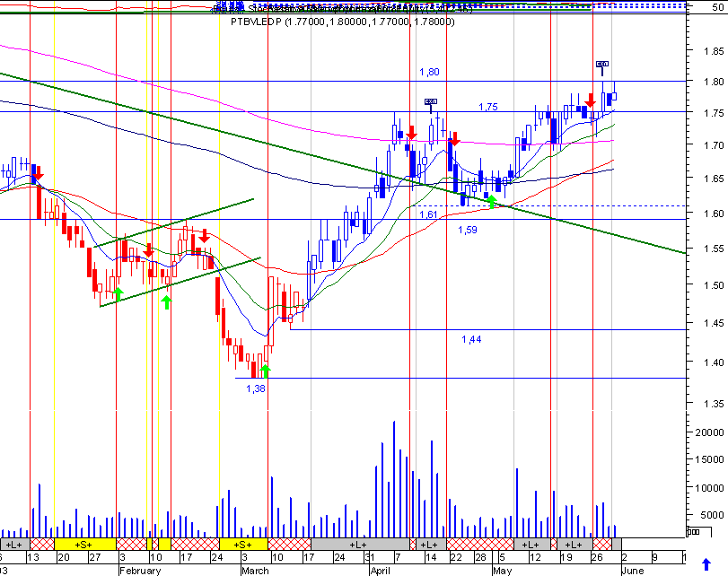
Task: Select the blue '1,59' level label
Action: [x=467, y=230]
